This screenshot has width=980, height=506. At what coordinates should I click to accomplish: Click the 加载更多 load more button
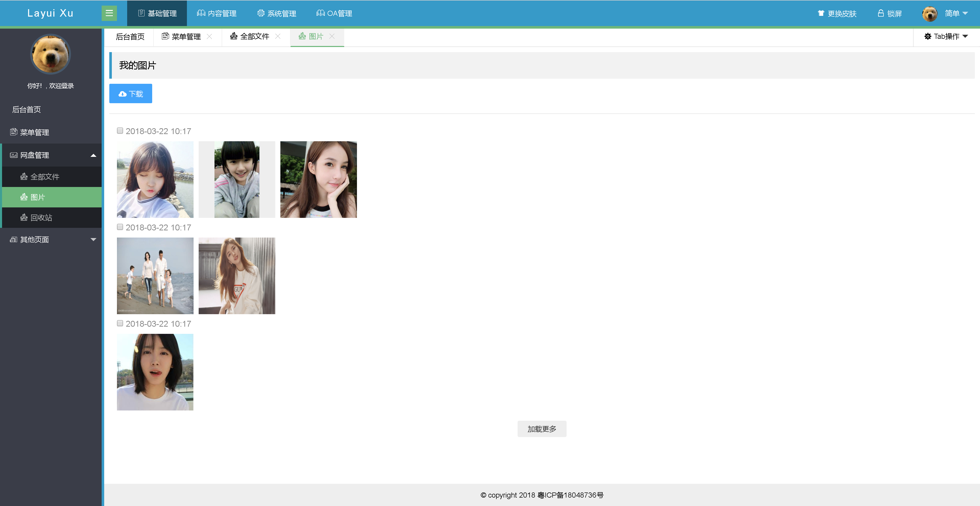[x=542, y=429]
